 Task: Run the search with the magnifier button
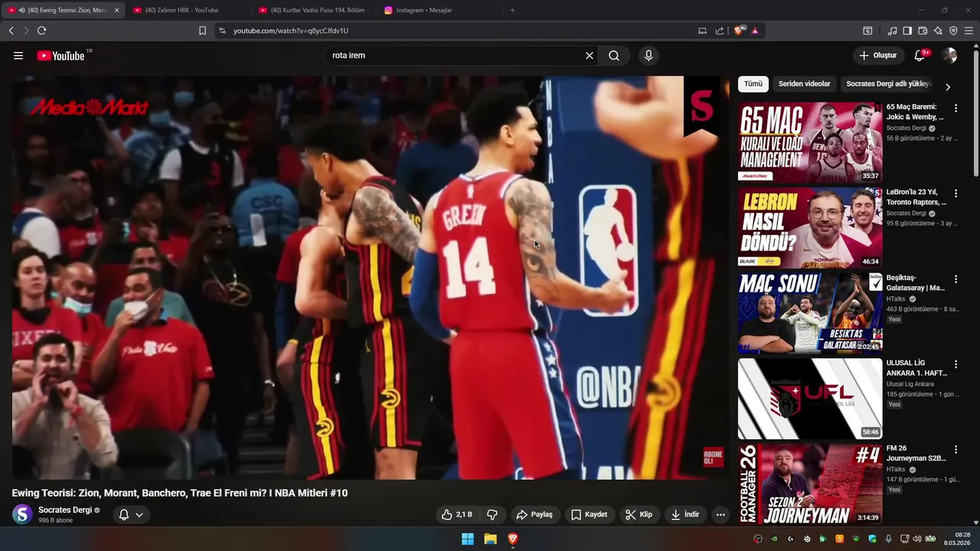614,56
